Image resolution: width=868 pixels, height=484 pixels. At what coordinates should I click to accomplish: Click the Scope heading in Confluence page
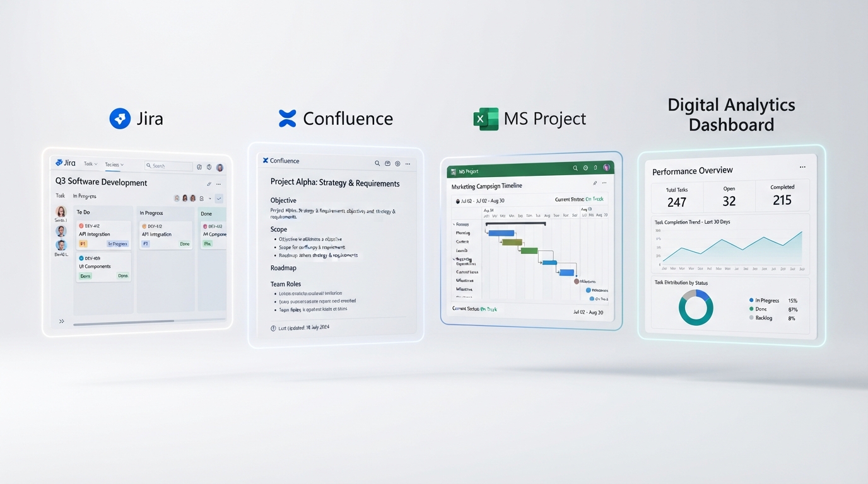279,229
